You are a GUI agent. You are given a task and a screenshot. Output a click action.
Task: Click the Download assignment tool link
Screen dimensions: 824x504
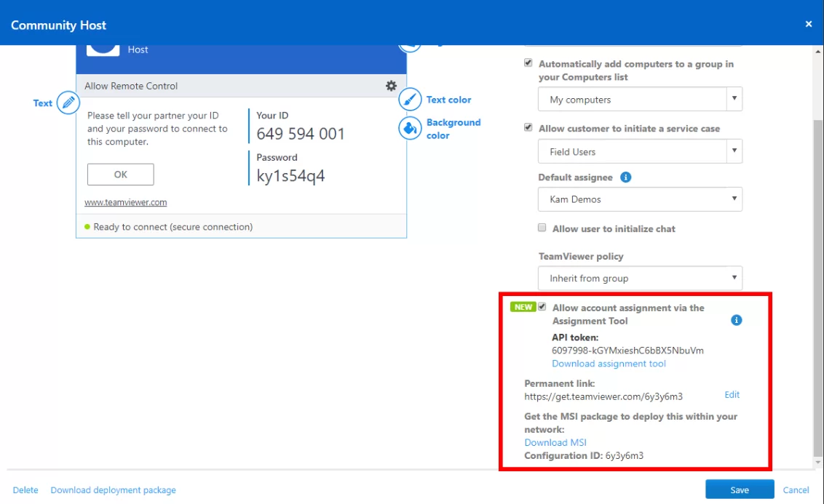click(609, 363)
